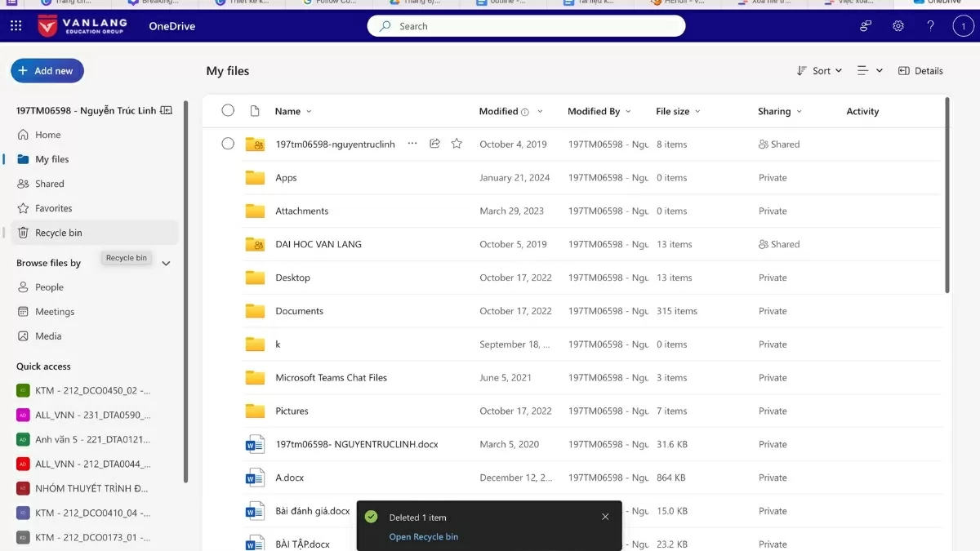Open the Modified column filter dropdown
This screenshot has width=980, height=551.
click(x=540, y=110)
